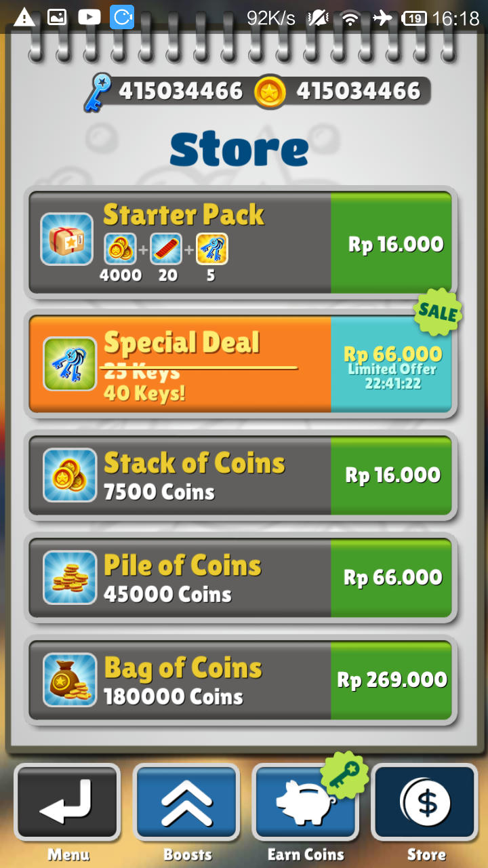Tap the Pile of Coins icon
The width and height of the screenshot is (488, 868).
(70, 577)
